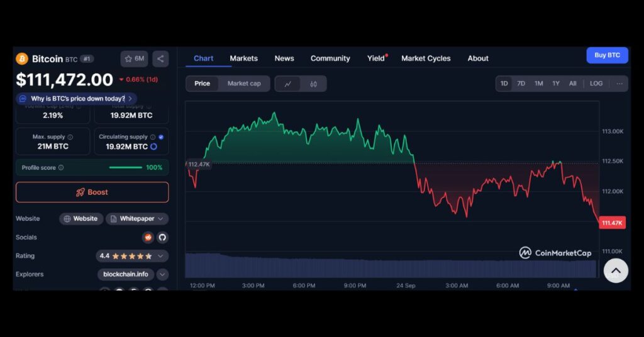The image size is (644, 337).
Task: Click the Boost button
Action: (x=92, y=192)
